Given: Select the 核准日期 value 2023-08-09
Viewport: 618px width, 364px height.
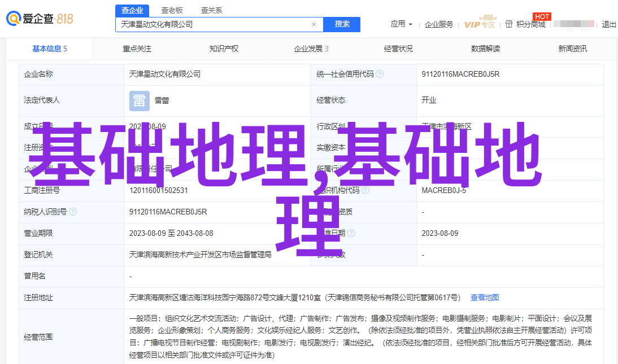Looking at the screenshot, I should tap(440, 234).
